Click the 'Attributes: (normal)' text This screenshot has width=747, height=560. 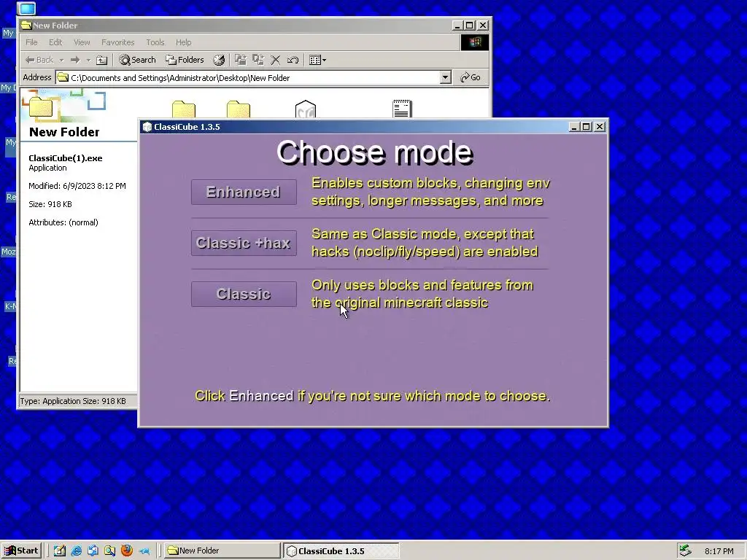[x=63, y=222]
